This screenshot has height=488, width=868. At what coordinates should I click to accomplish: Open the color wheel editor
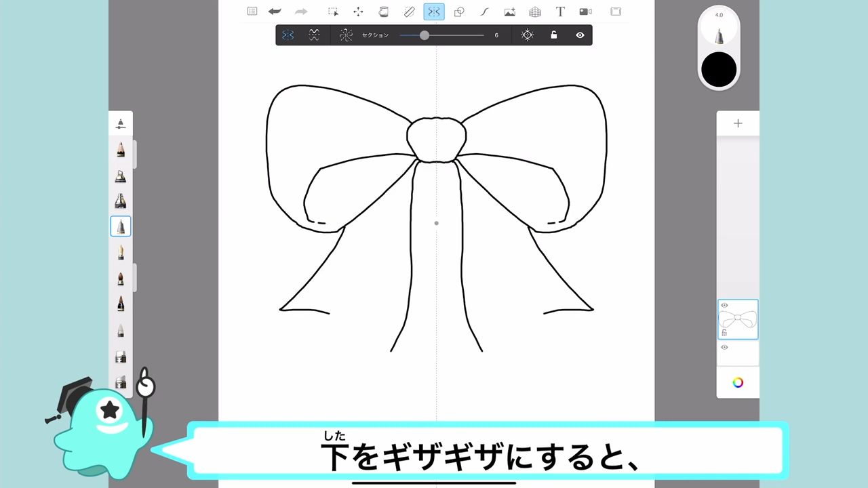click(738, 383)
